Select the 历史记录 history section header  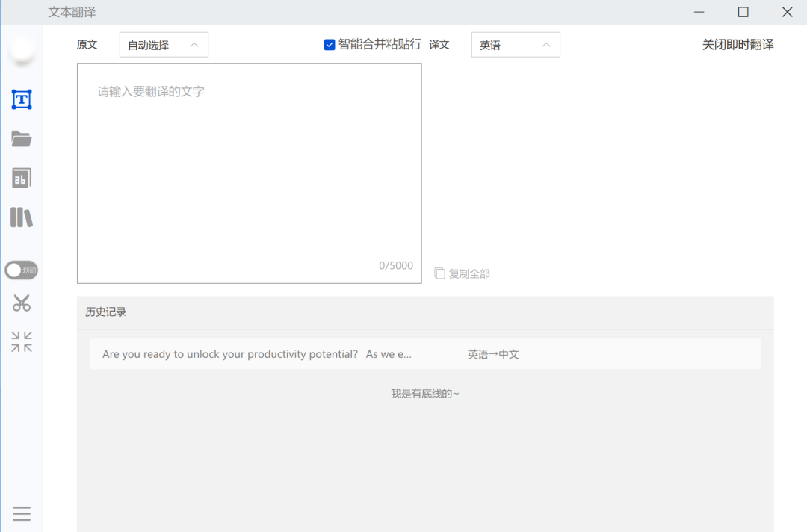point(105,312)
